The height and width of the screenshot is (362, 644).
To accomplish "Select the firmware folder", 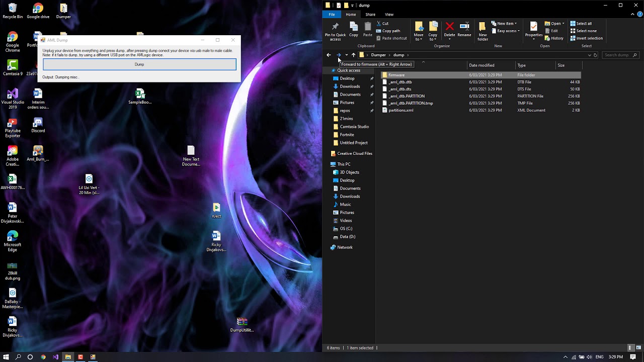I will [x=480, y=75].
